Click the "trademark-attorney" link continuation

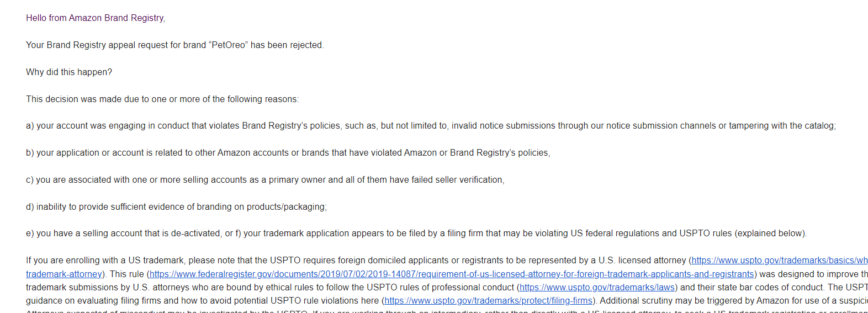(64, 274)
